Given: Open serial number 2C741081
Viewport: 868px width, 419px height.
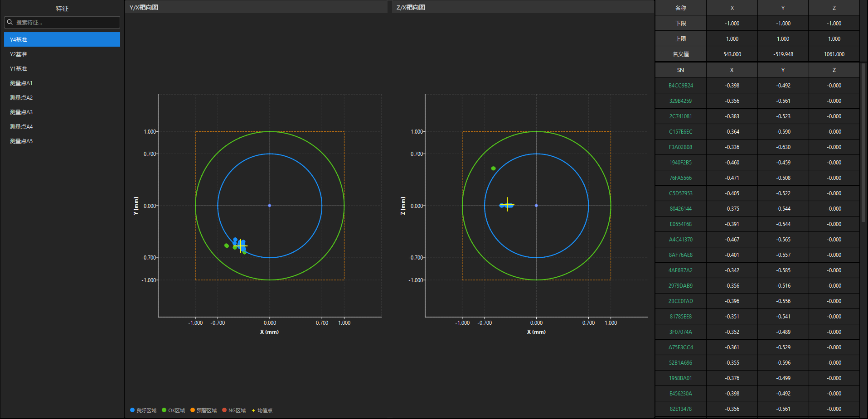Looking at the screenshot, I should click(680, 116).
